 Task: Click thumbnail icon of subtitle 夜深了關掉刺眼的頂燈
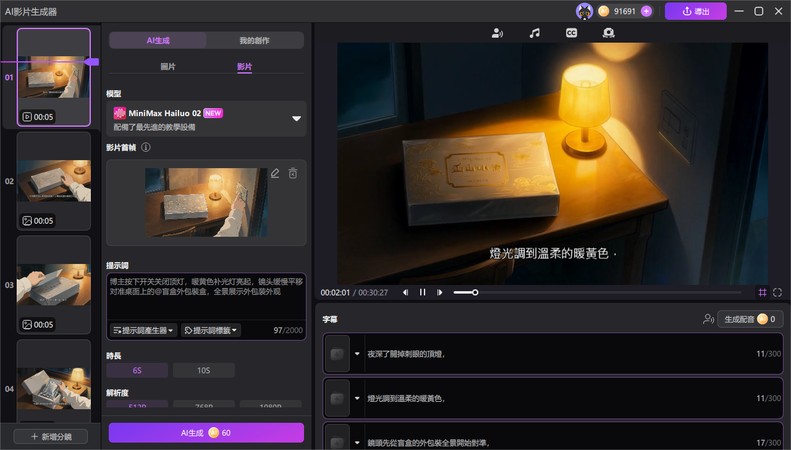(x=337, y=354)
